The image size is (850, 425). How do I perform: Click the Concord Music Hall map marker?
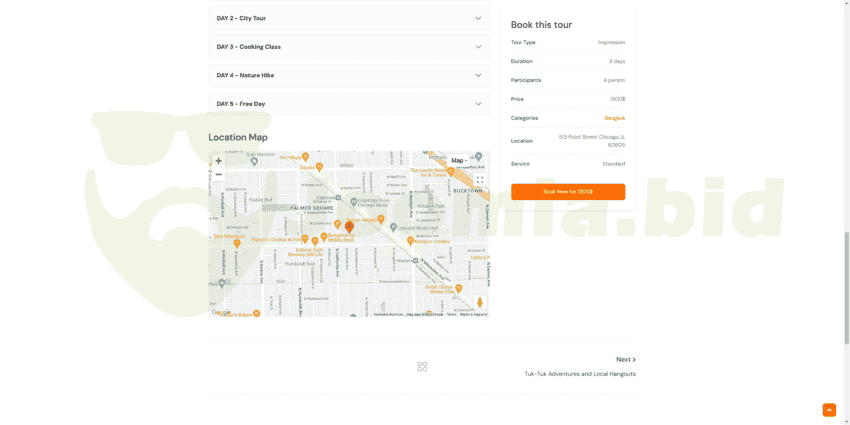click(x=393, y=227)
